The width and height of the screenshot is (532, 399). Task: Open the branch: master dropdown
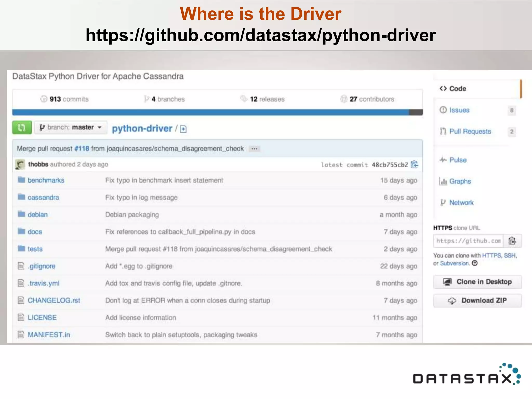(71, 128)
